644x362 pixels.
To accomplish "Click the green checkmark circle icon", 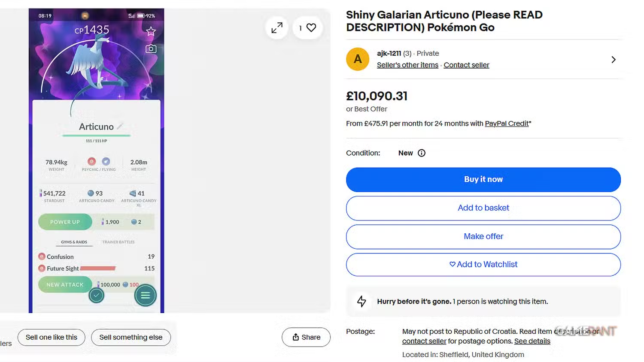I will coord(97,295).
